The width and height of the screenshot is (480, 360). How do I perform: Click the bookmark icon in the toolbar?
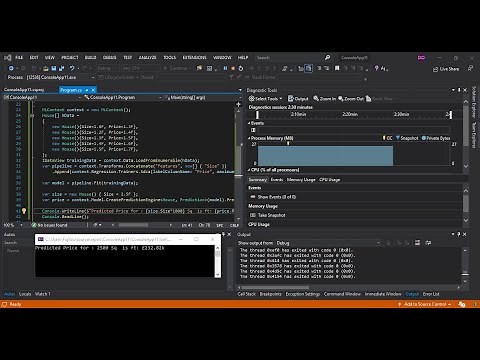click(337, 68)
